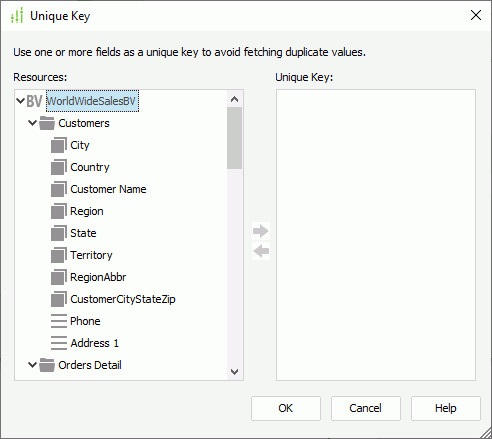Click the Unique Key dialog app icon
Image resolution: width=492 pixels, height=439 pixels.
(x=17, y=16)
